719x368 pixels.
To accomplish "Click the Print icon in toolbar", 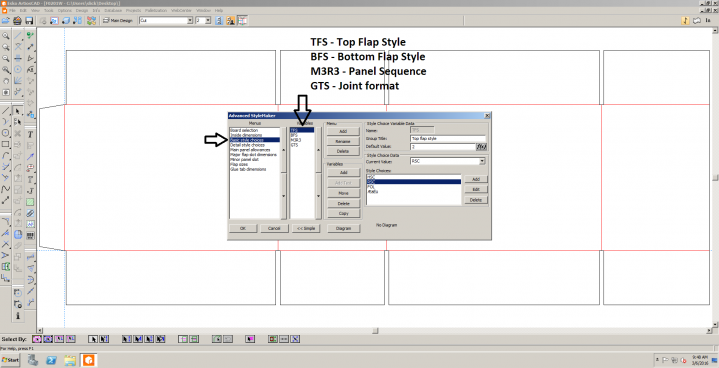I will (x=17, y=21).
